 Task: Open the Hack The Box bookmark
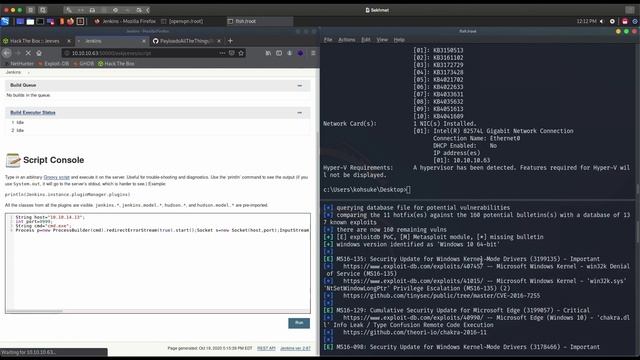click(116, 64)
